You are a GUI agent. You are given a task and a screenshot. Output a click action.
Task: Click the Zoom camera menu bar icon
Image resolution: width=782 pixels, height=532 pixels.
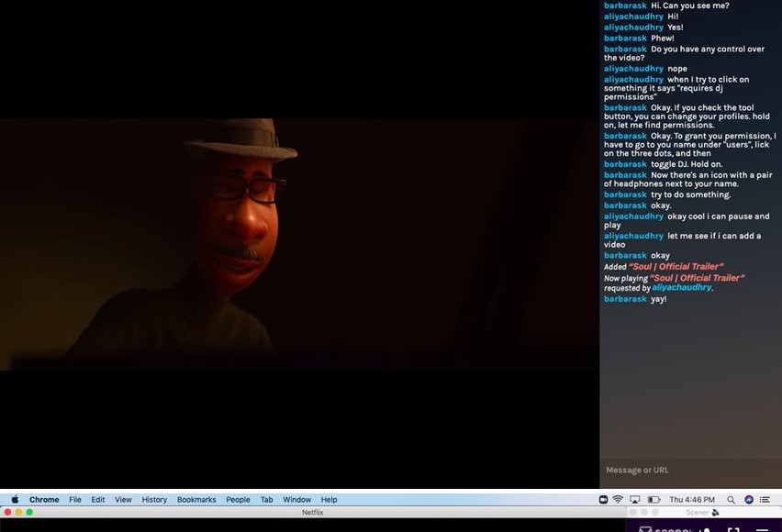click(x=603, y=499)
